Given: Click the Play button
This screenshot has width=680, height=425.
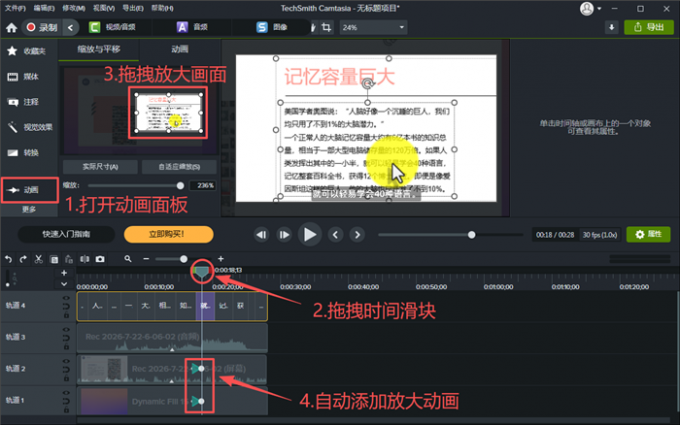Looking at the screenshot, I should coord(310,234).
